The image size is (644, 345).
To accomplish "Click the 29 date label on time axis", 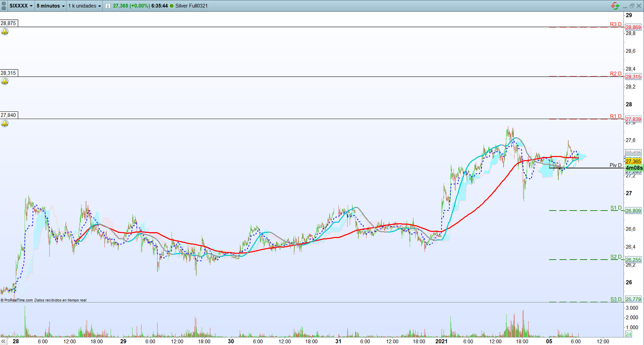I will (123, 342).
